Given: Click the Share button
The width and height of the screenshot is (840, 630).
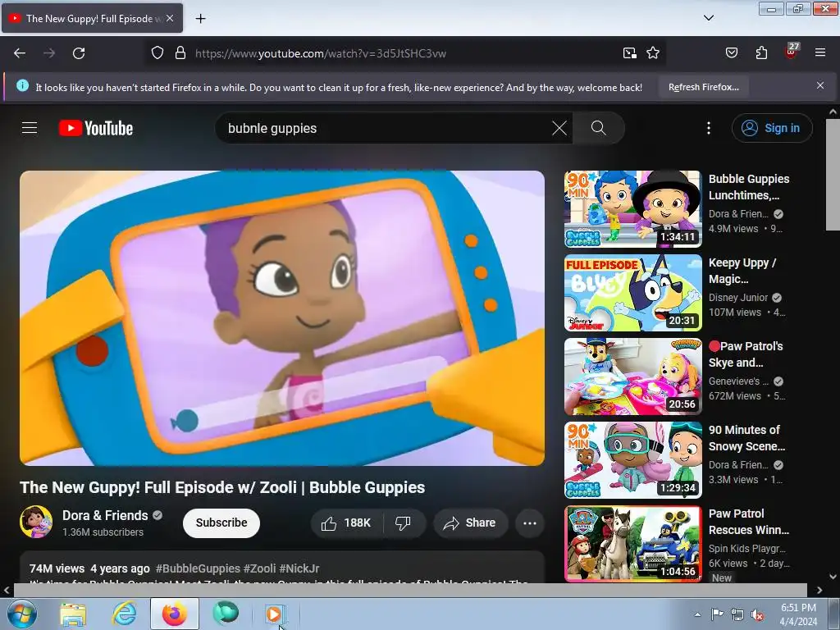Looking at the screenshot, I should click(470, 523).
